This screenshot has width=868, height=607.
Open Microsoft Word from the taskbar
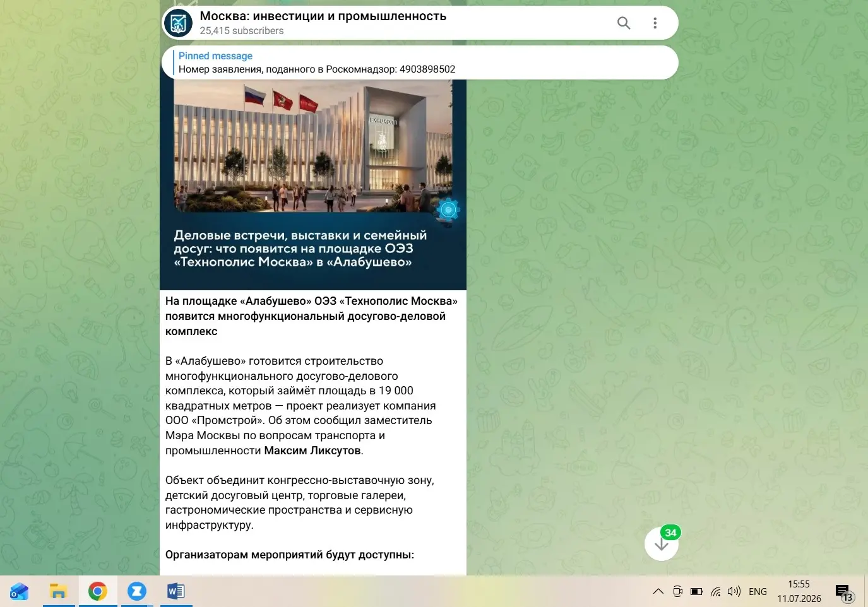point(176,591)
